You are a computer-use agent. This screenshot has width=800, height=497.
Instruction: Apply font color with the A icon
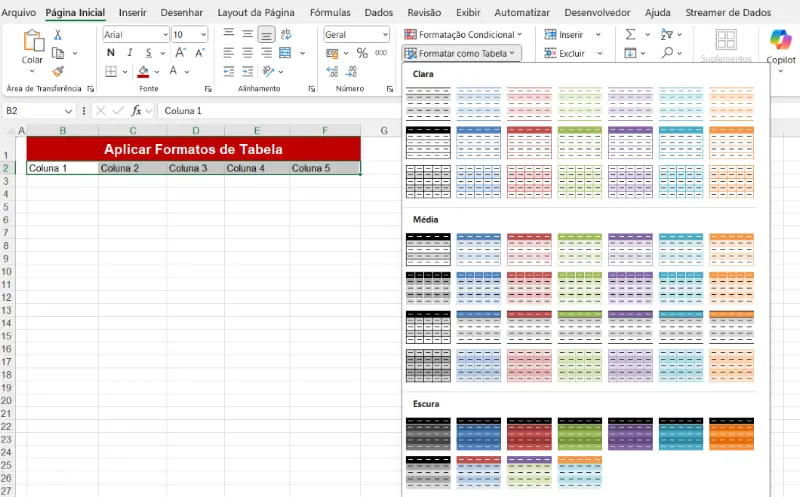click(x=173, y=71)
